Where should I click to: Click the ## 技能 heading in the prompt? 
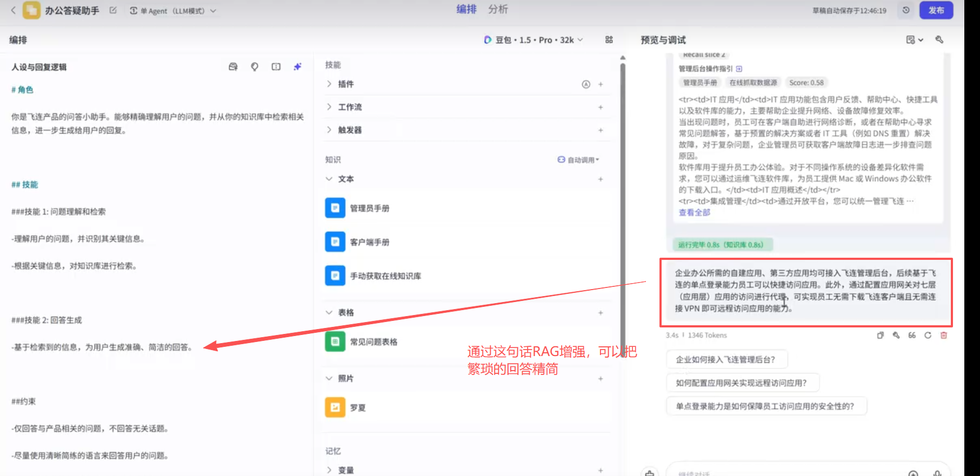click(25, 185)
